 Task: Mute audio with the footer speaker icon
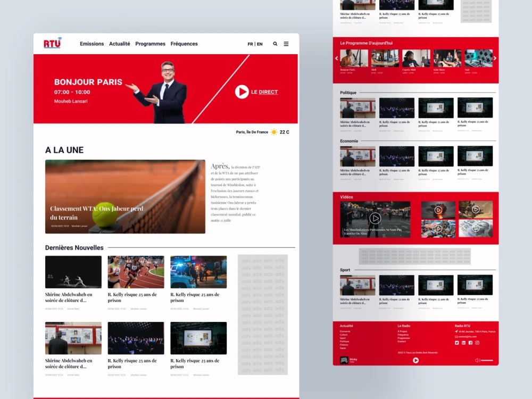tap(477, 360)
